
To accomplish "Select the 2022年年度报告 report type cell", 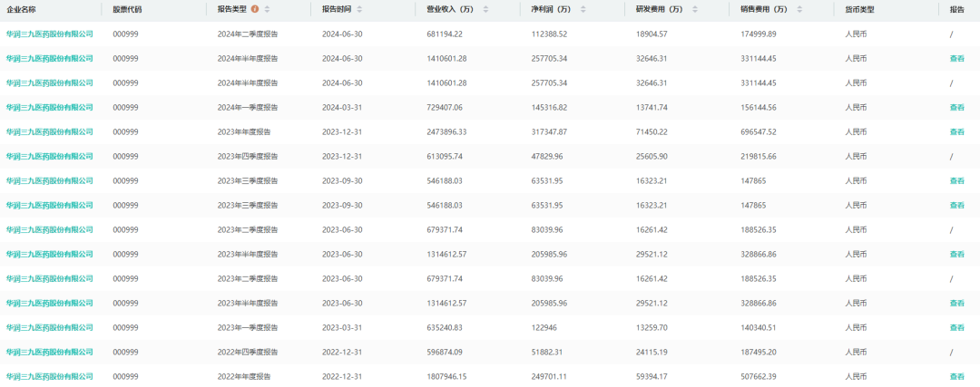I will (244, 376).
